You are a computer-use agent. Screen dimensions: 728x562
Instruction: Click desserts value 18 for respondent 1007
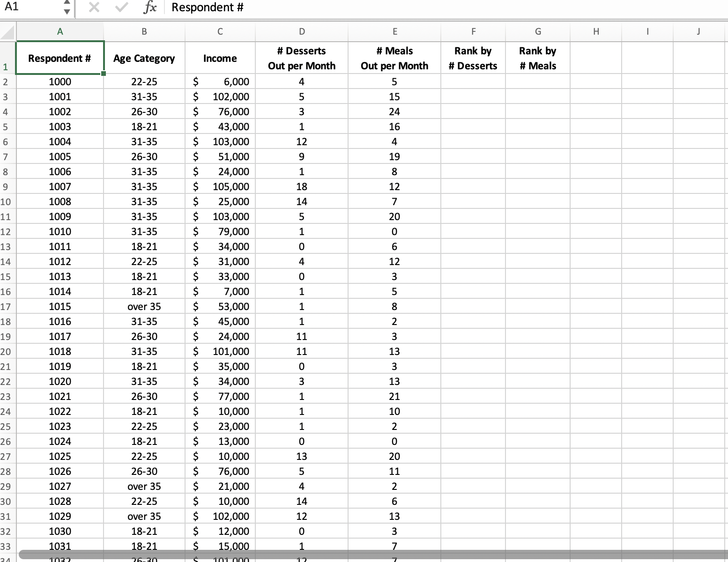click(302, 187)
